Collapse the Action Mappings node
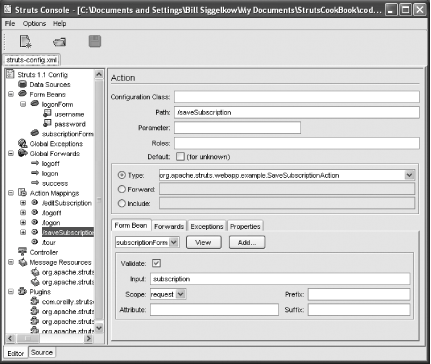The image size is (431, 364). tap(11, 193)
